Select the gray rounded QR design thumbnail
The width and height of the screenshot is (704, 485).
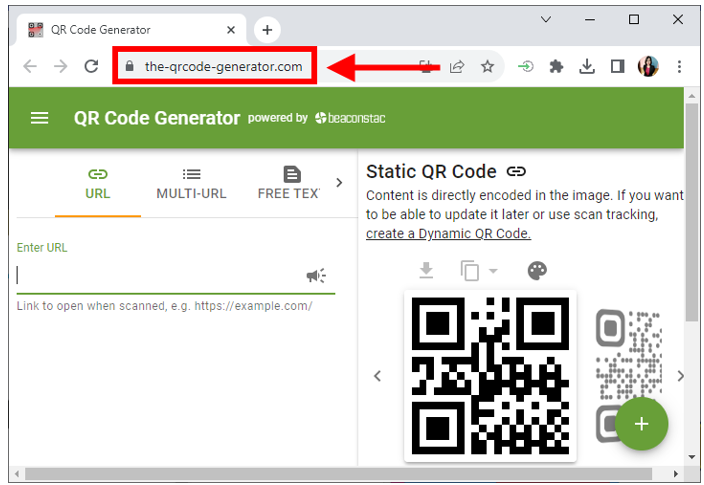pos(629,375)
